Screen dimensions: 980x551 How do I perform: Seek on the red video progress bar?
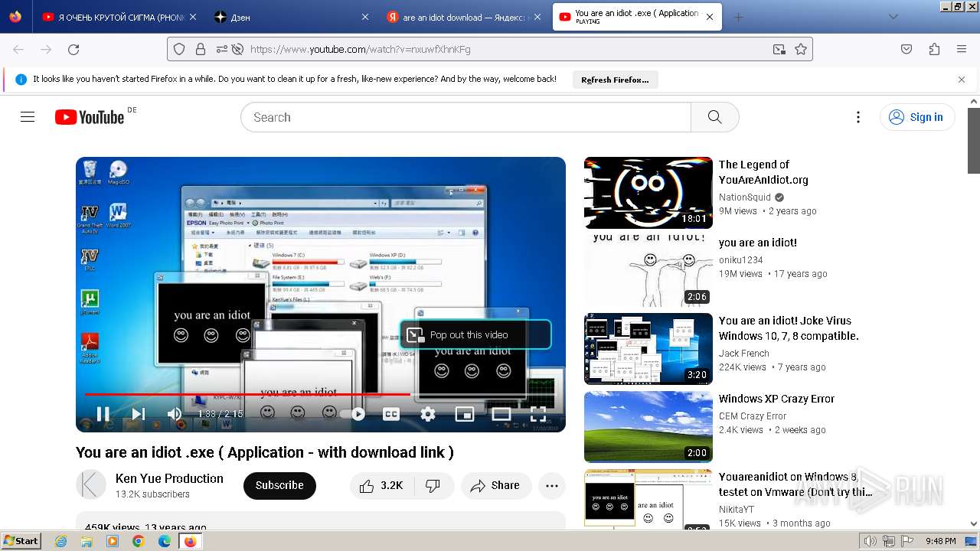321,394
